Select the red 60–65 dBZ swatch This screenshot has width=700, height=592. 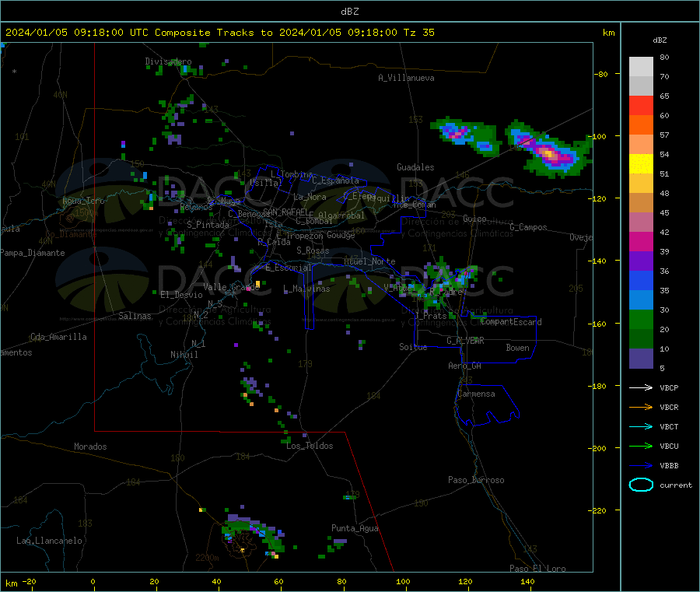[641, 105]
